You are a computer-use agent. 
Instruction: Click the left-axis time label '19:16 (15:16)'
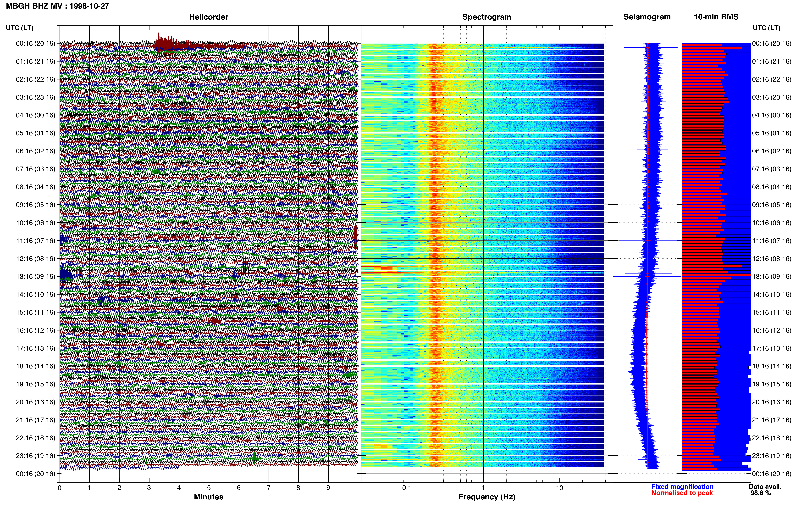coord(36,384)
